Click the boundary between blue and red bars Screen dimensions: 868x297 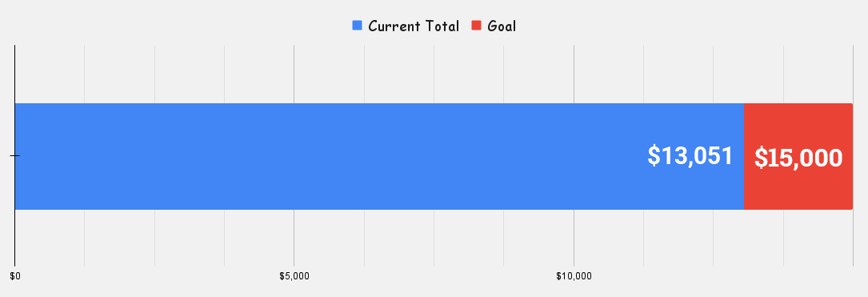(x=744, y=156)
